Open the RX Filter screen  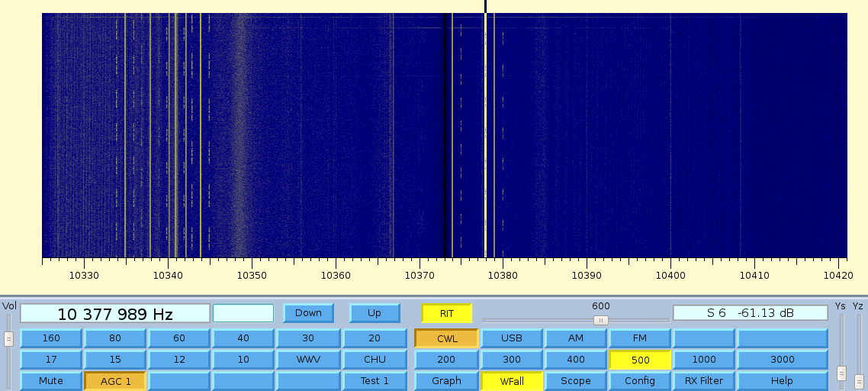click(x=703, y=381)
